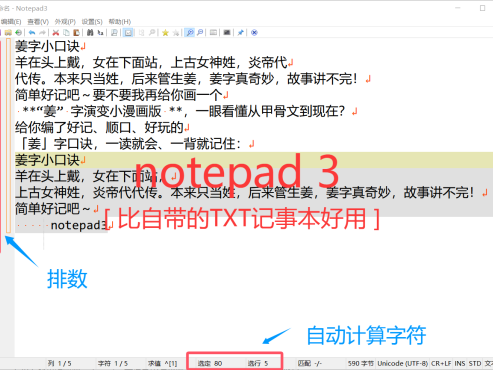Click the 求值 ^[1] status field
The height and width of the screenshot is (370, 493).
tap(162, 363)
